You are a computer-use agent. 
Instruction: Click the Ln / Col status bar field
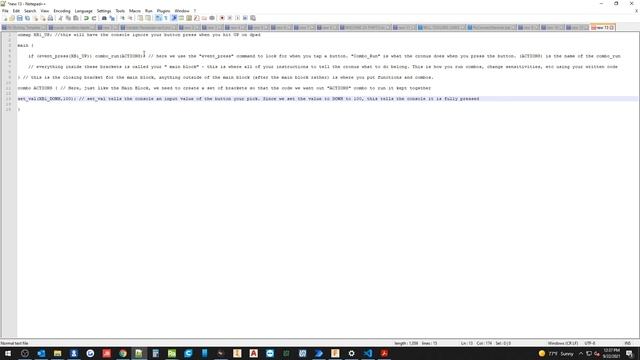(486, 343)
